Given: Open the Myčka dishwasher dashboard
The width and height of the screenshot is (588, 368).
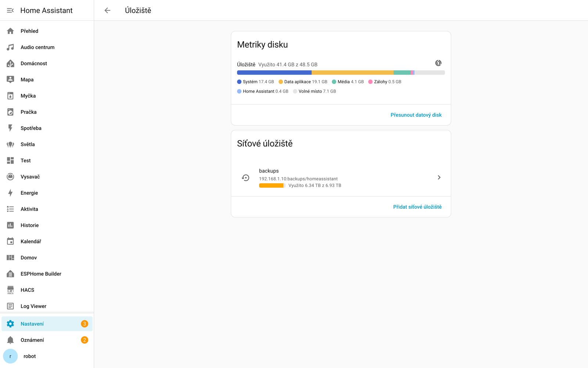Looking at the screenshot, I should click(47, 96).
